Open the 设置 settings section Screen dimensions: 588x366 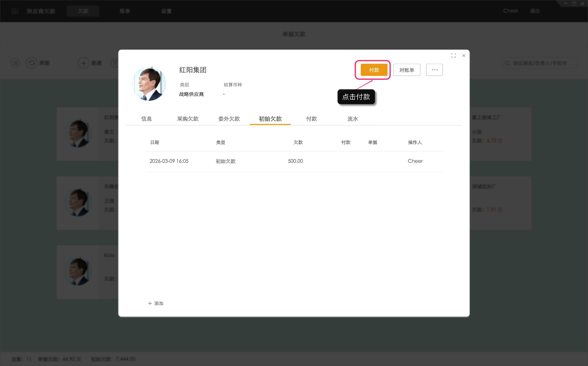click(x=166, y=11)
